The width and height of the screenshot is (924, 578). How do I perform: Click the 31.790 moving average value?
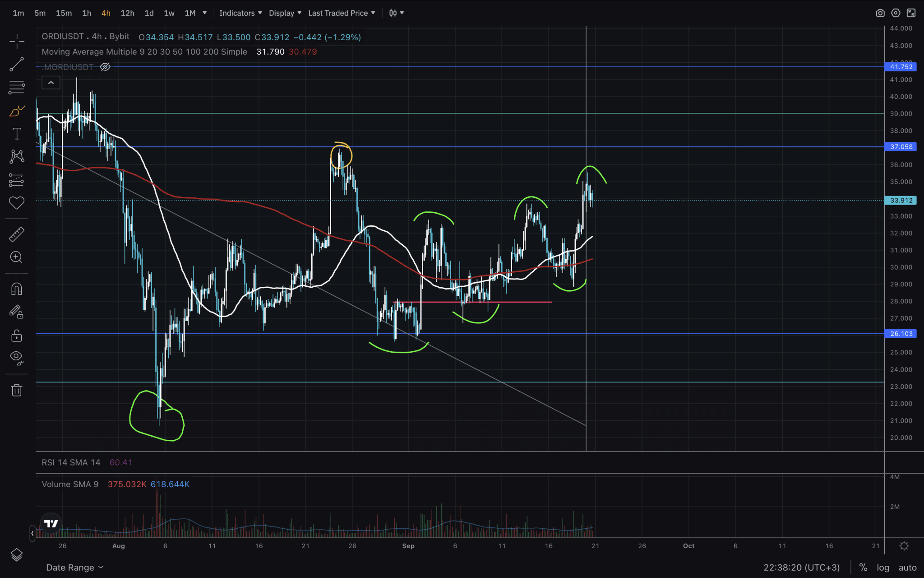point(270,52)
